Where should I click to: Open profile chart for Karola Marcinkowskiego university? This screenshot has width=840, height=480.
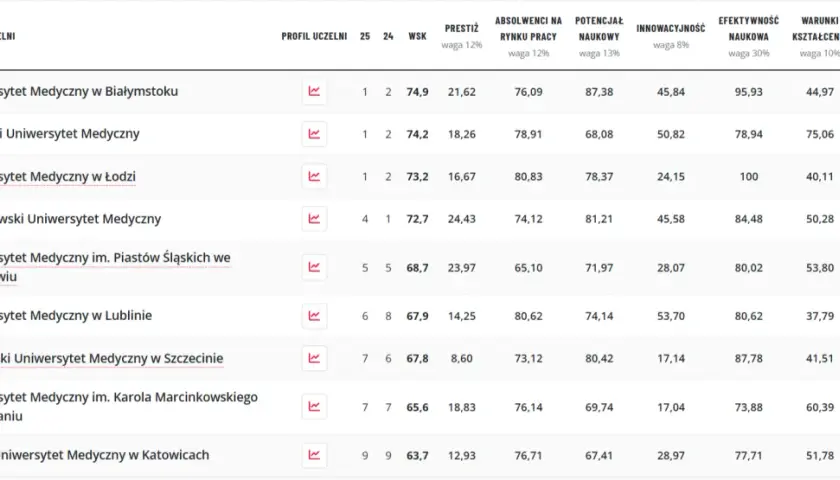(x=314, y=407)
